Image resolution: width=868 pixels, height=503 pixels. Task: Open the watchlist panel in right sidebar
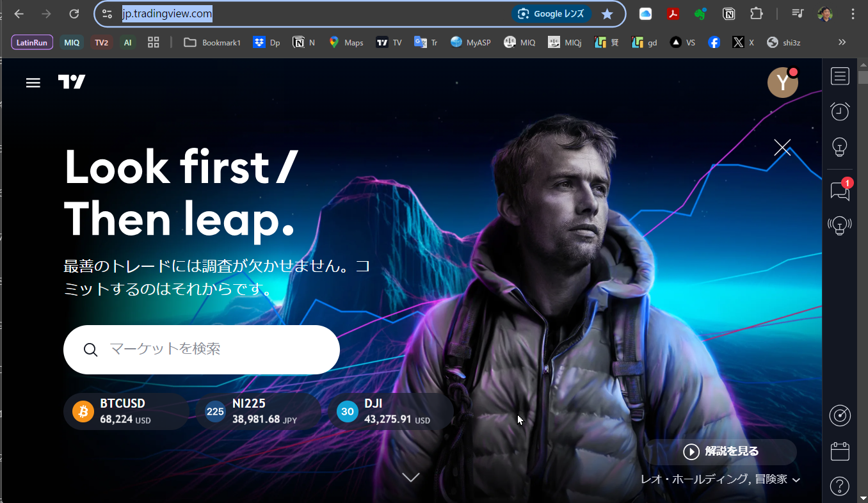tap(840, 76)
